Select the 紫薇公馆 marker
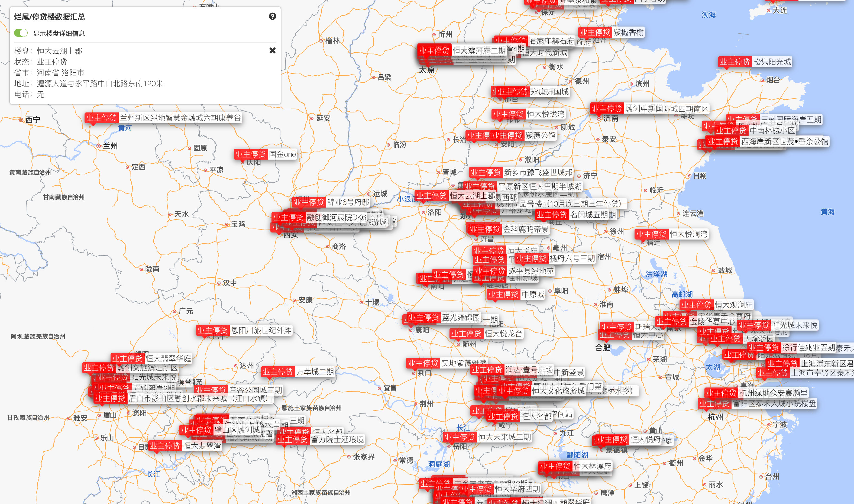The width and height of the screenshot is (854, 504). (x=524, y=135)
